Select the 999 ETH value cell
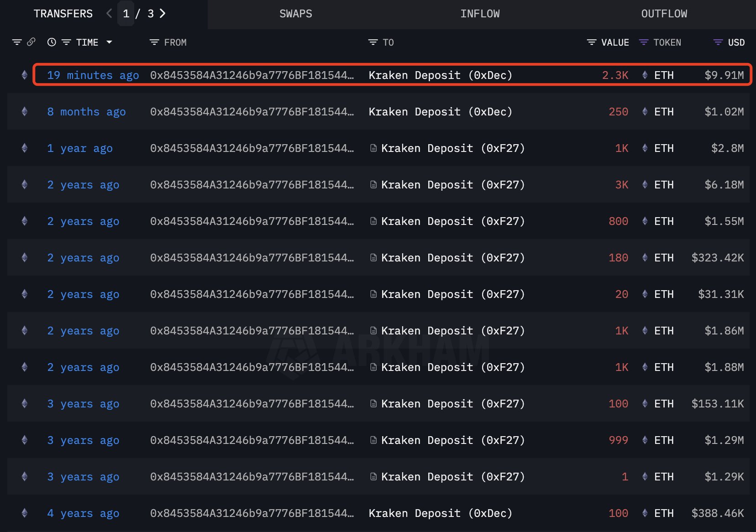Image resolution: width=756 pixels, height=532 pixels. click(619, 440)
